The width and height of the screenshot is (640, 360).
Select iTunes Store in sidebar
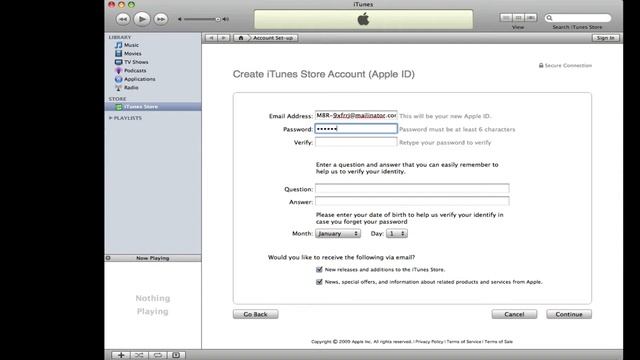tap(153, 107)
